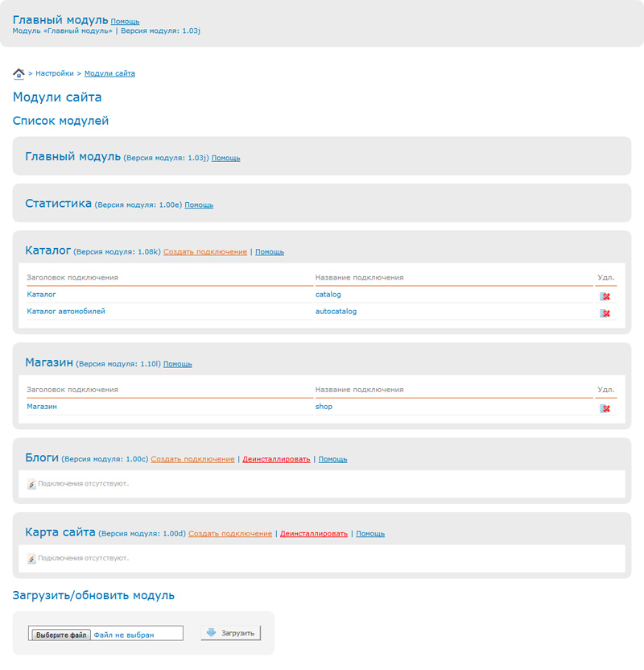Click the note icon in Карта сайта section
Viewport: 644px width, 670px height.
click(x=31, y=559)
